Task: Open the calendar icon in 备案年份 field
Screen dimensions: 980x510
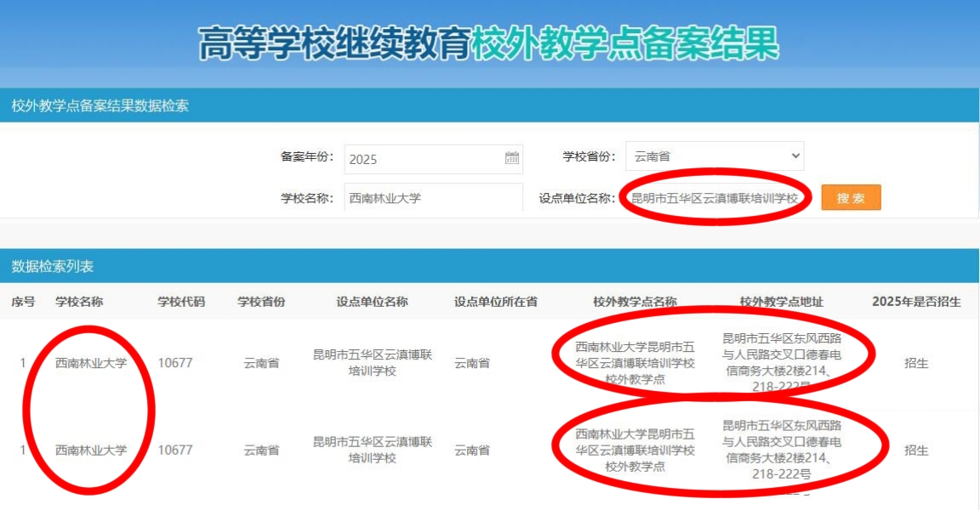Action: 512,158
